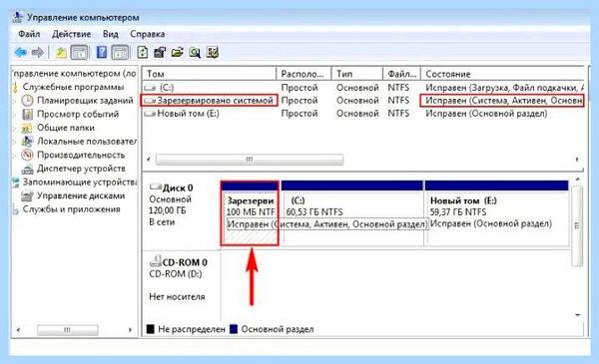Image resolution: width=599 pixels, height=364 pixels.
Task: Expand the Локальные пользователи tree node
Action: (15, 142)
